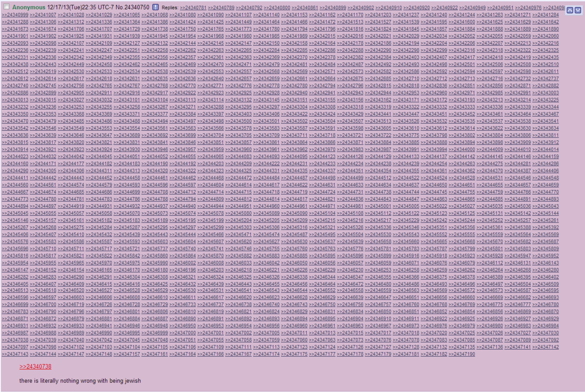Open reply link >>24341288
Viewport: 585px width, 392px height.
(x=15, y=22)
